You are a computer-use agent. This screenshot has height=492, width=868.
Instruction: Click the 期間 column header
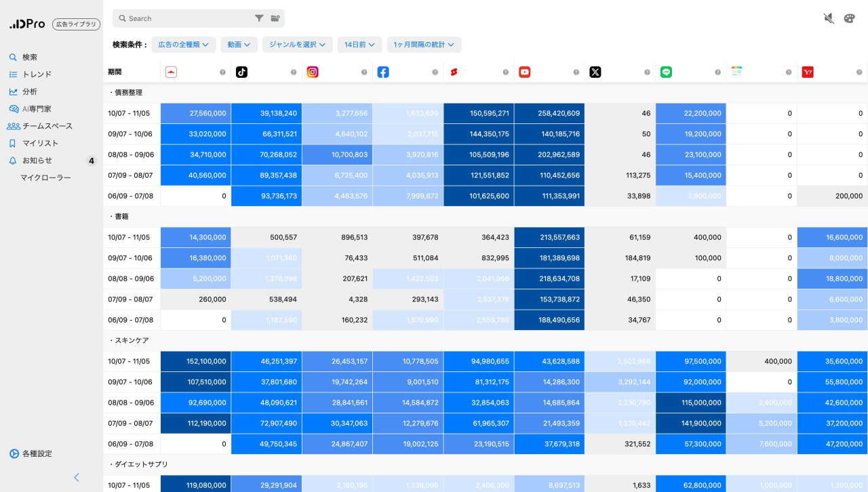click(115, 72)
